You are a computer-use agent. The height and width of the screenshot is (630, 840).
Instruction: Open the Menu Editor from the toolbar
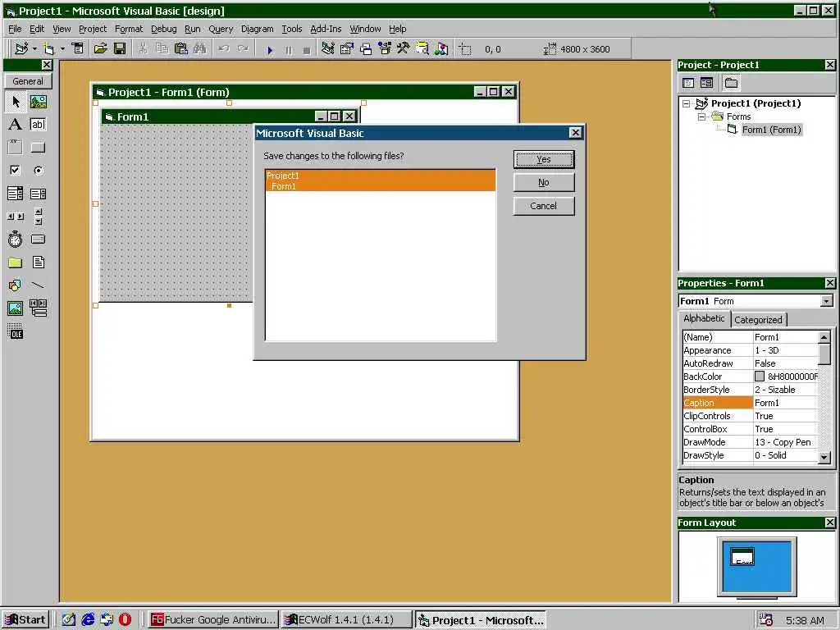(x=78, y=48)
